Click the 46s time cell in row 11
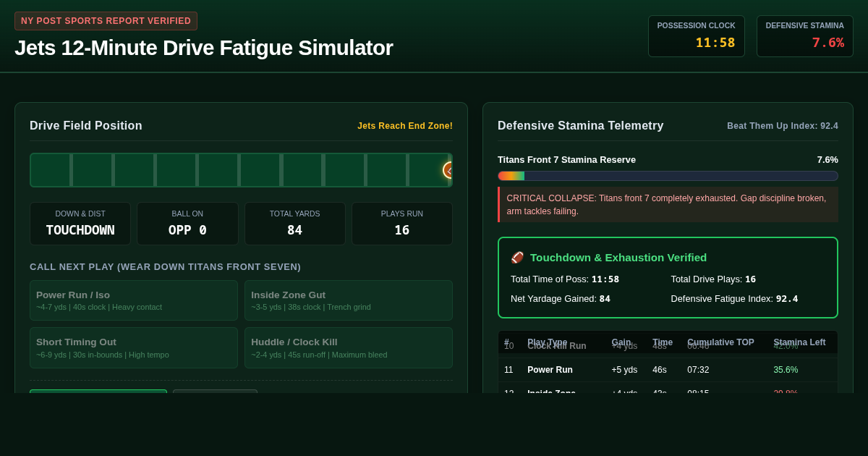 (x=660, y=370)
